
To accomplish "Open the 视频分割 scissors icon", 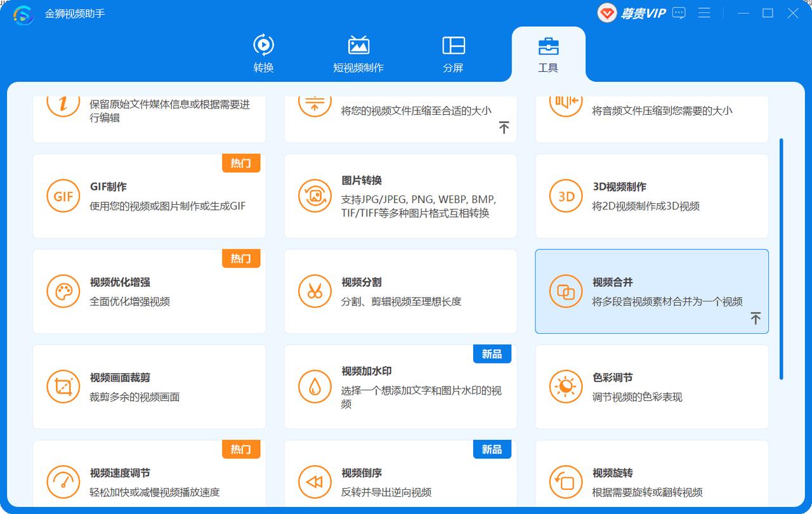I will [314, 291].
